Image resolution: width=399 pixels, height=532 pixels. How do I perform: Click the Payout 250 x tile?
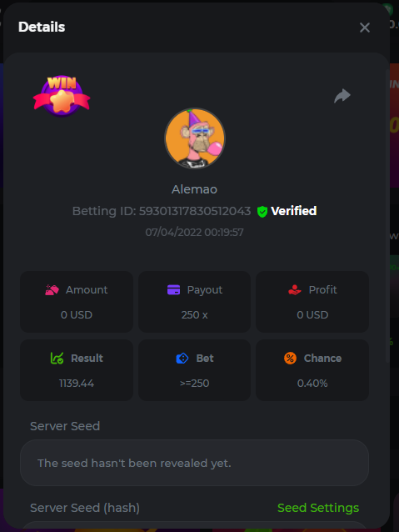(x=195, y=302)
